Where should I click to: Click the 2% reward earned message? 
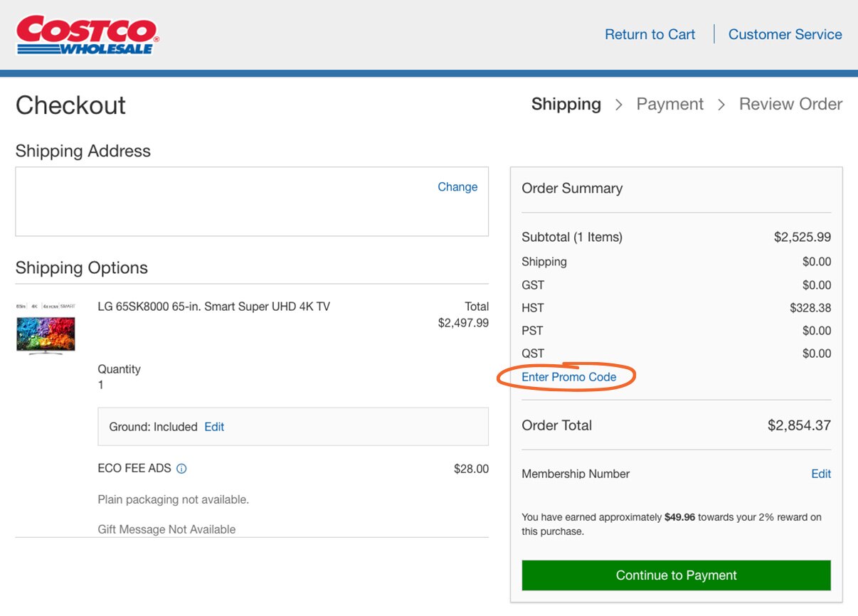point(672,524)
